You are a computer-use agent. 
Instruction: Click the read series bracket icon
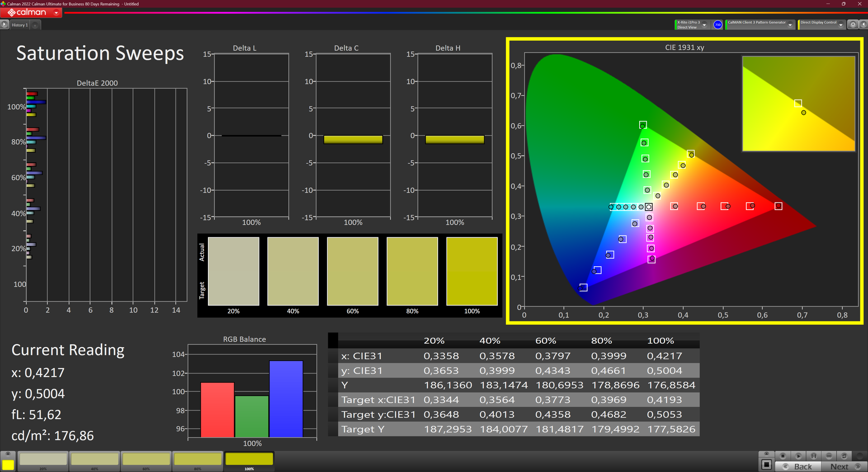click(x=813, y=456)
